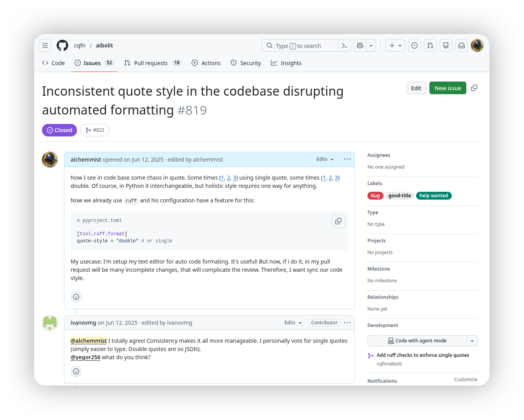Open options menu on ivanovmg's comment
This screenshot has width=524, height=420.
coord(347,322)
